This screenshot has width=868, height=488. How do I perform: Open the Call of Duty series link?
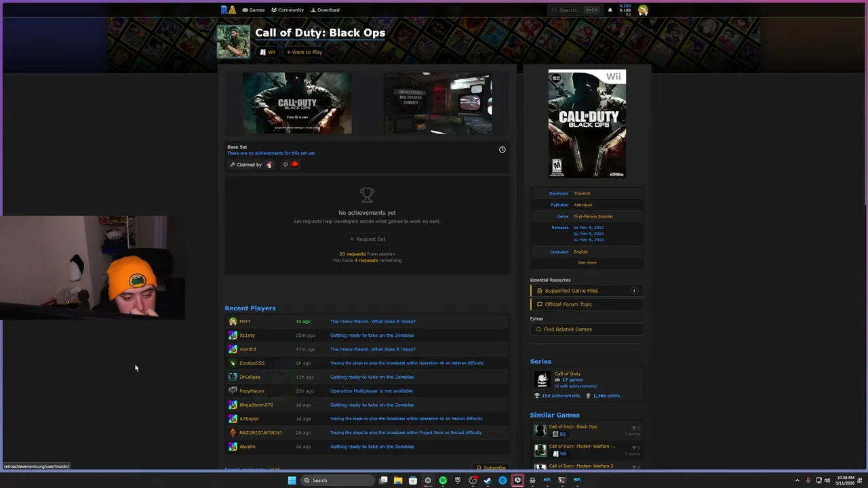pos(568,373)
